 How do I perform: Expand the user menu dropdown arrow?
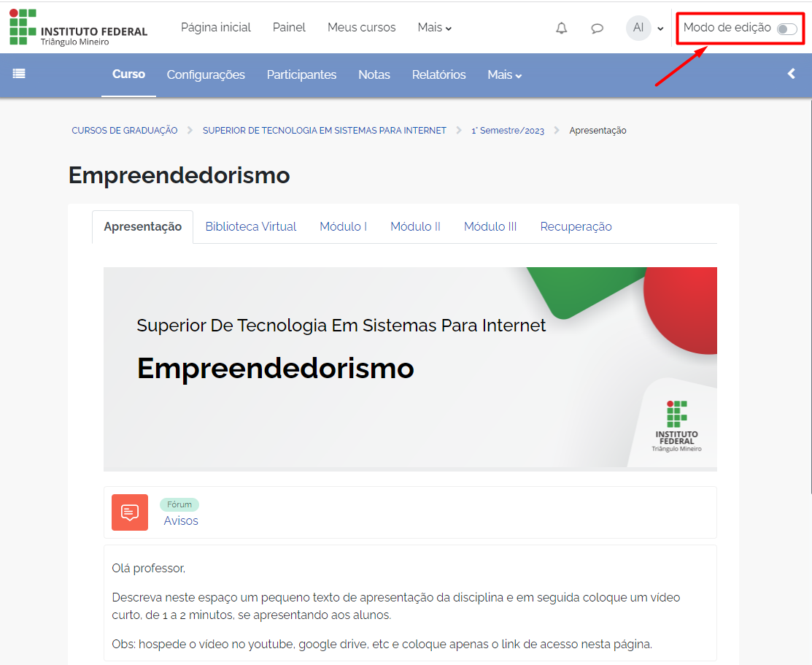coord(660,29)
